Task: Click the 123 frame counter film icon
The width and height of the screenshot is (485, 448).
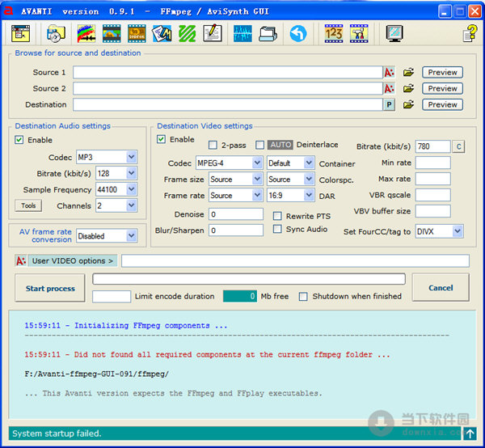Action: click(334, 33)
